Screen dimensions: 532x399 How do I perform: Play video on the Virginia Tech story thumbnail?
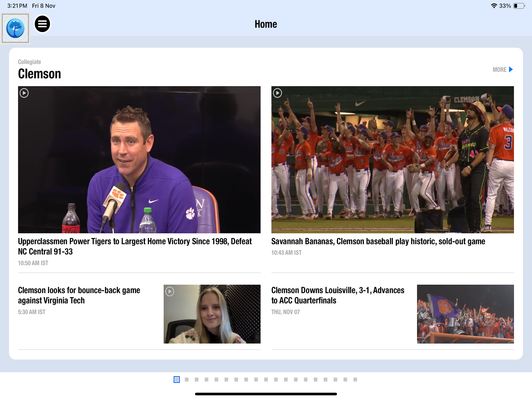coord(170,291)
